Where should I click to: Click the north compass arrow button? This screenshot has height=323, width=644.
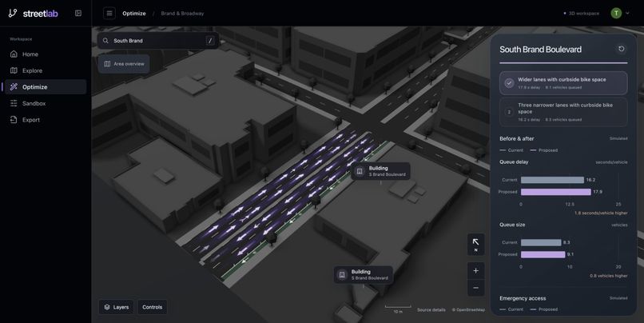pos(475,245)
